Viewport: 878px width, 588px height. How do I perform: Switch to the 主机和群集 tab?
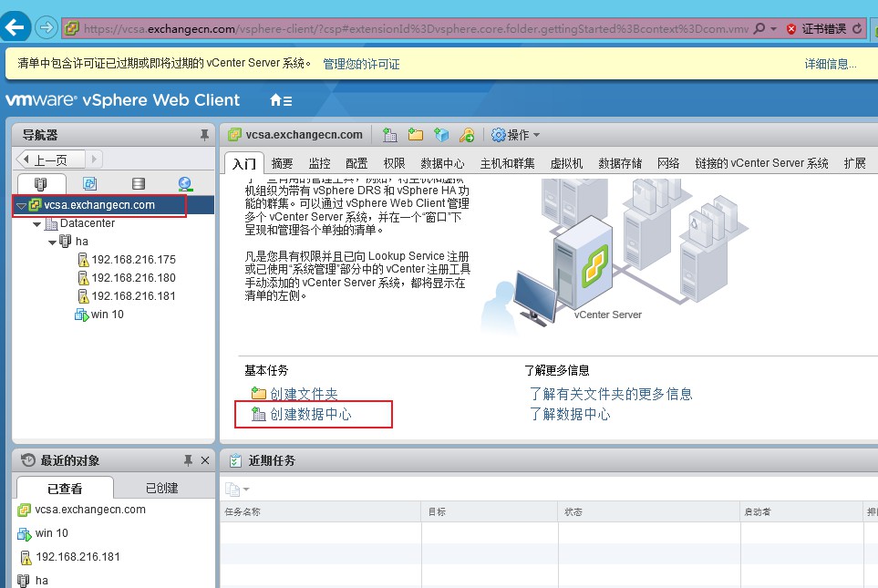coord(507,163)
